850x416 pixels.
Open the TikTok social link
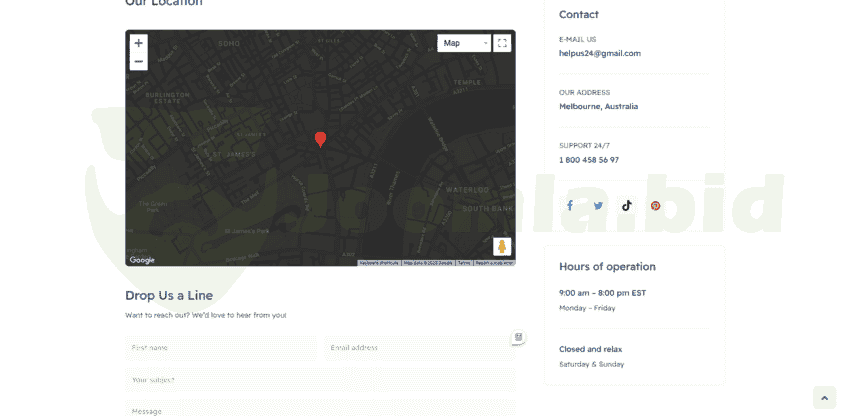[x=627, y=206]
